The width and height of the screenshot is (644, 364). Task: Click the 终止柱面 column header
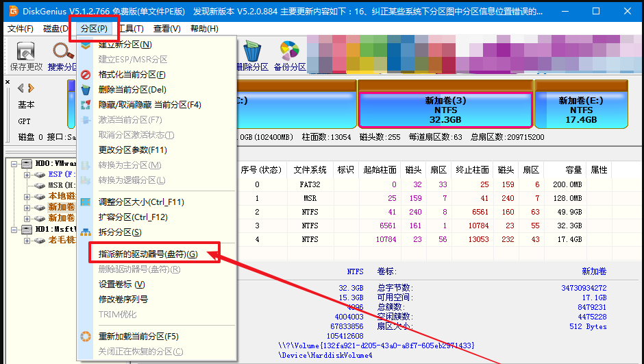point(472,170)
